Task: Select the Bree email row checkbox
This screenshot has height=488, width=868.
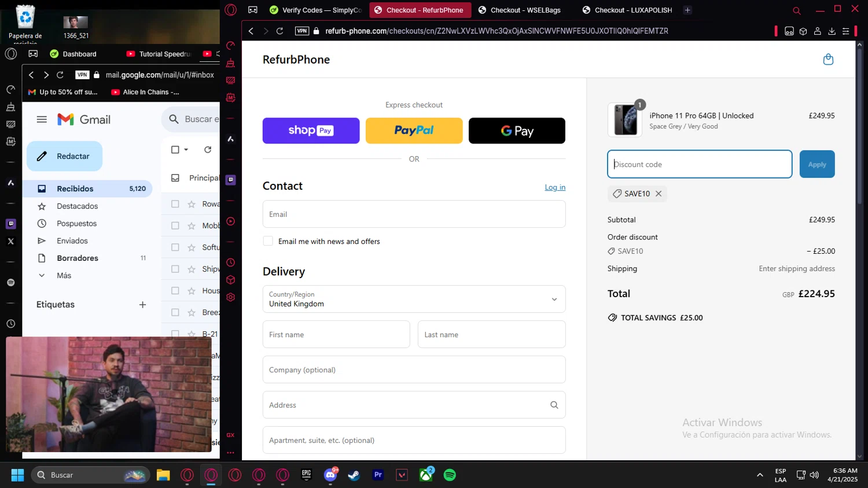Action: pyautogui.click(x=175, y=312)
